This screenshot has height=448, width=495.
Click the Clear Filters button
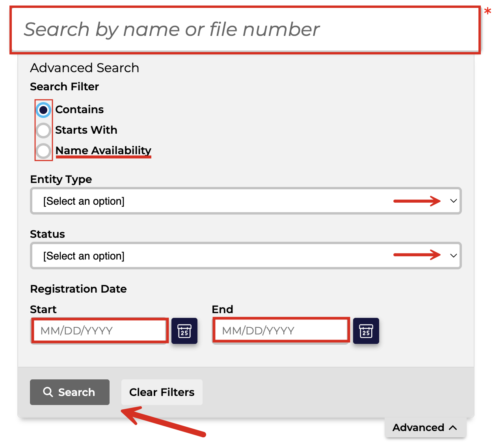(x=162, y=392)
